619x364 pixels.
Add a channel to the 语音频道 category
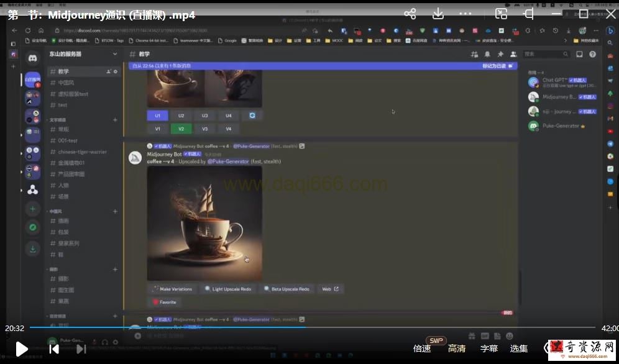[x=115, y=316]
